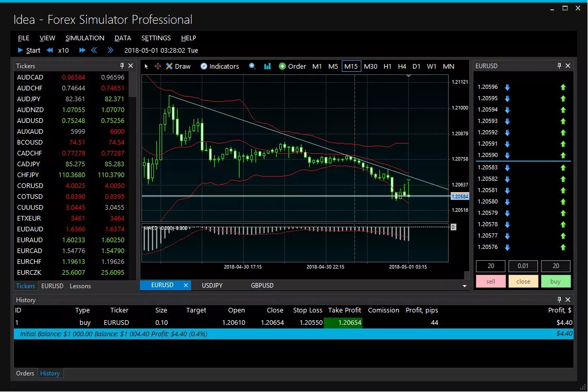Switch the chart to H4 timeframe
The image size is (588, 392).
pyautogui.click(x=402, y=67)
